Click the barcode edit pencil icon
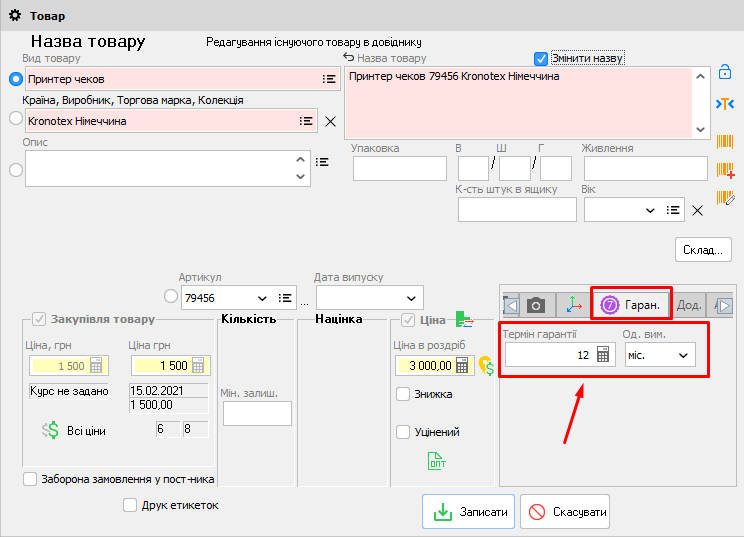744x537 pixels. 726,199
